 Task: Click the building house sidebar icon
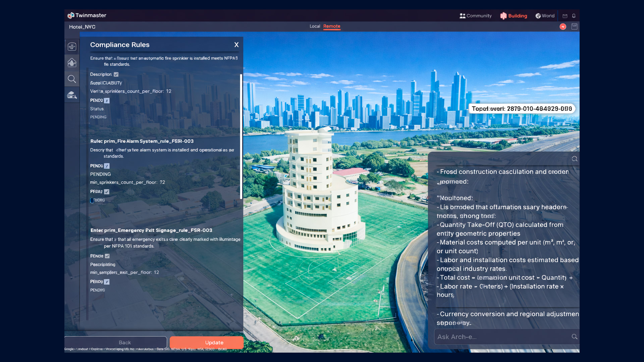pyautogui.click(x=72, y=63)
